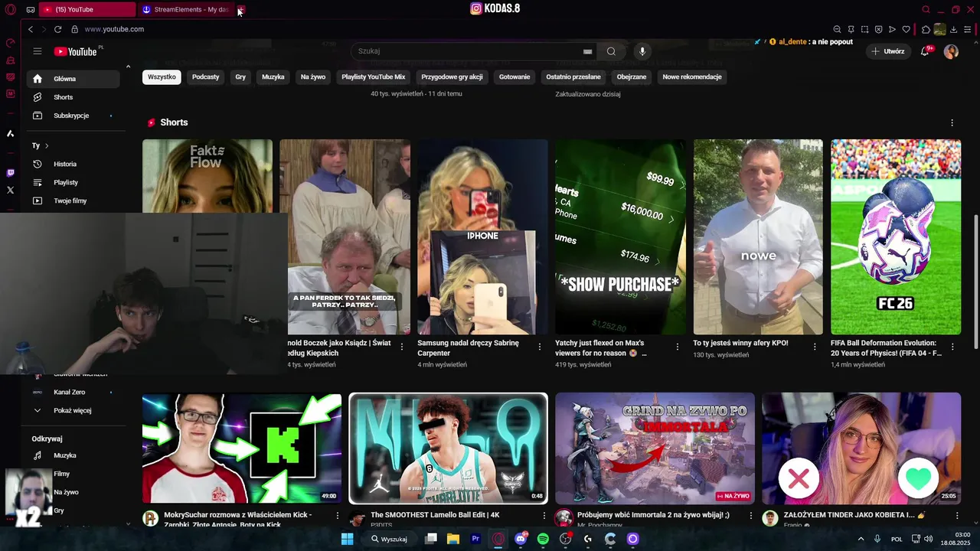The width and height of the screenshot is (980, 551).
Task: Open Główna in YouTube sidebar
Action: pyautogui.click(x=73, y=79)
